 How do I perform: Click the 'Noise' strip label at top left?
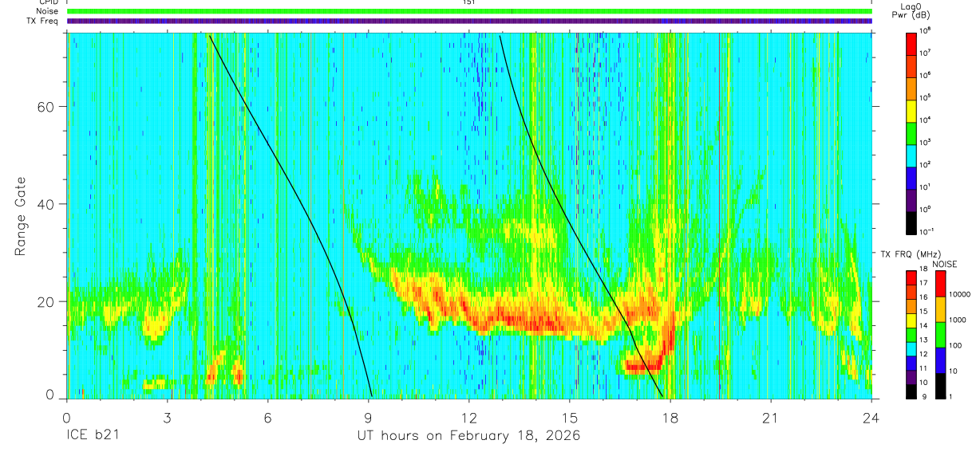(x=47, y=12)
